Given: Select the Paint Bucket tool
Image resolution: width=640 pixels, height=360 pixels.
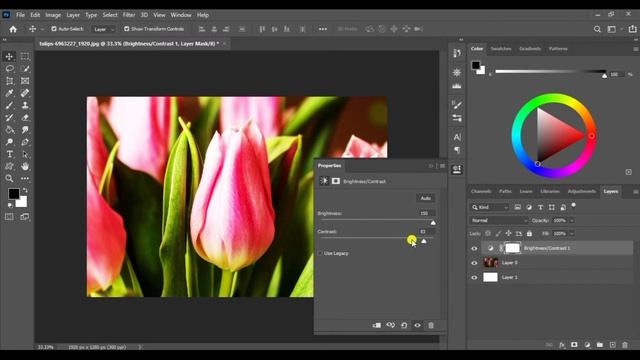Looking at the screenshot, I should click(9, 130).
